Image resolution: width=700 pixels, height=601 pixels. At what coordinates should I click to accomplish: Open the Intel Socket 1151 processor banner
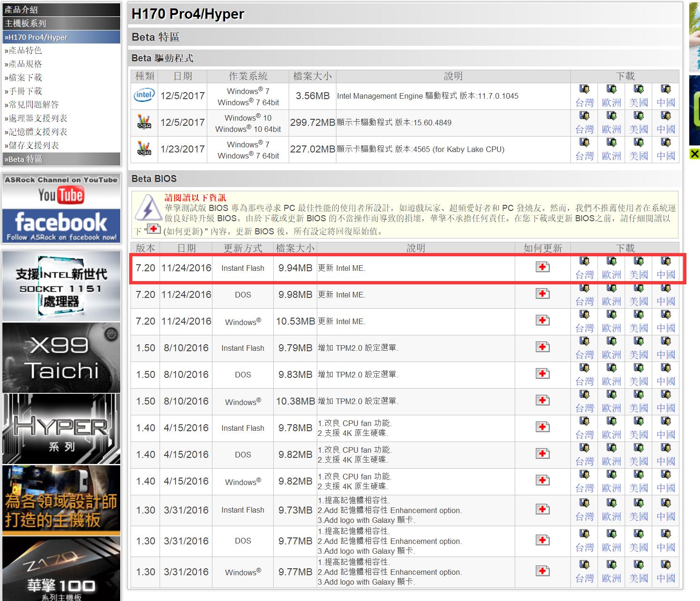pos(61,286)
